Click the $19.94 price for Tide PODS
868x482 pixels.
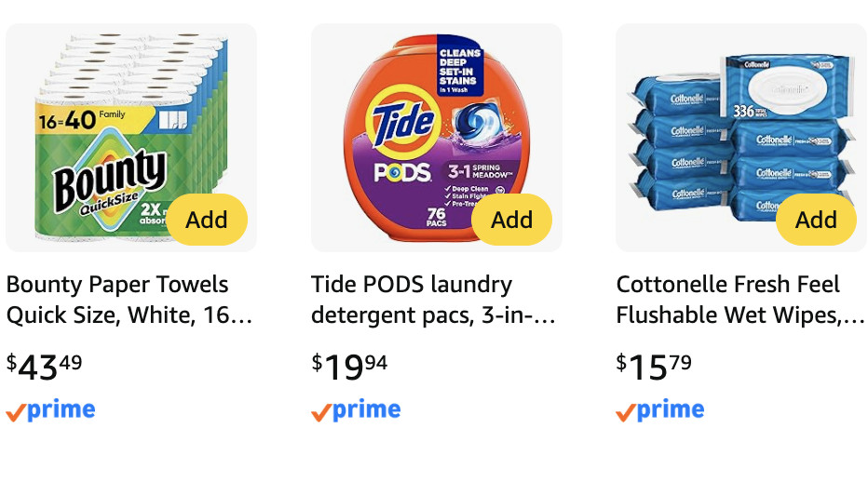click(x=349, y=366)
